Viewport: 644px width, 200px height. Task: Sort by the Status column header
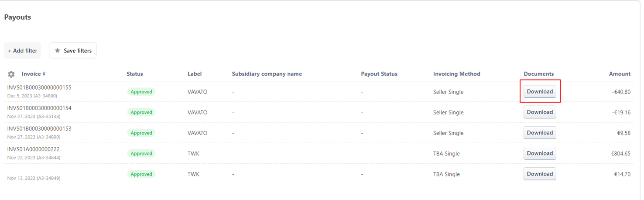click(135, 74)
